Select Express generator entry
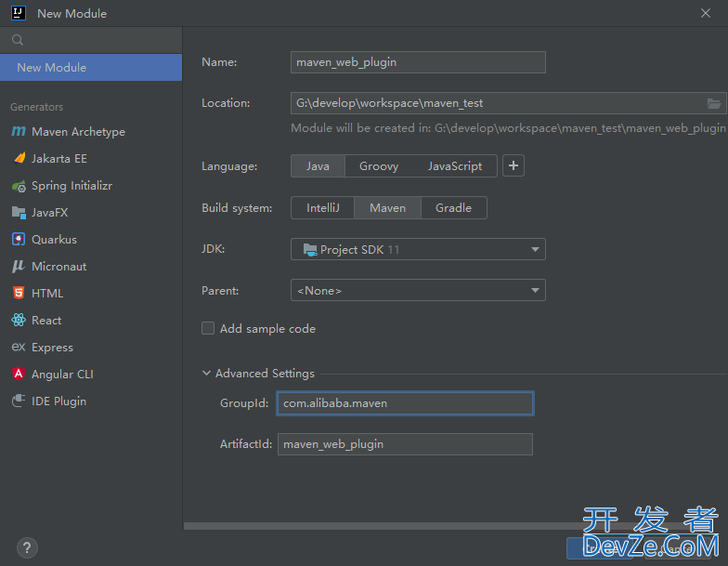 point(91,348)
